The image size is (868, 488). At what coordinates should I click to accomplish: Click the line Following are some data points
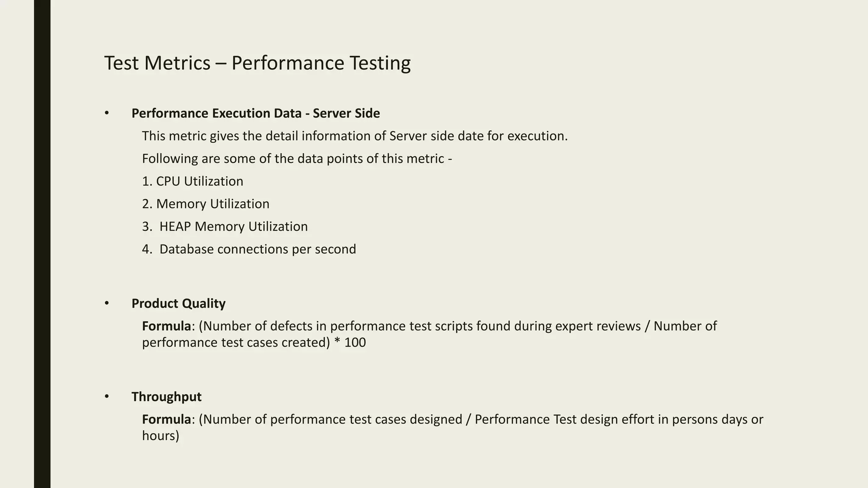(x=297, y=158)
